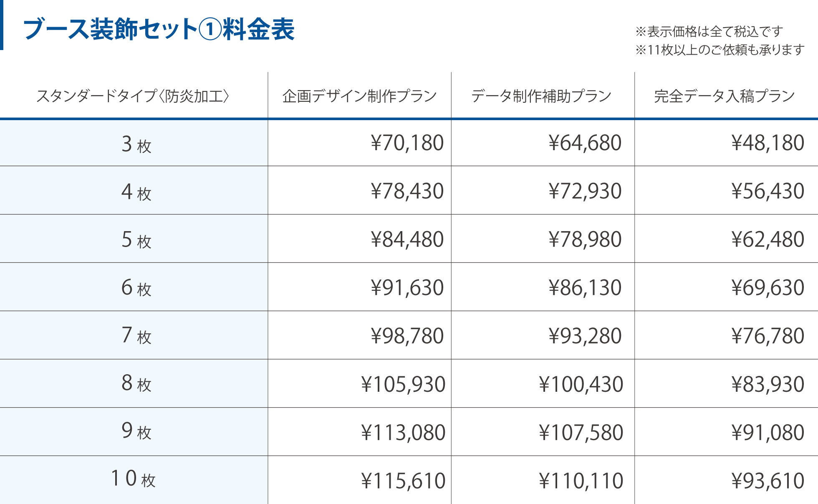
Task: Select the ¥70,180 price cell
Action: point(407,143)
